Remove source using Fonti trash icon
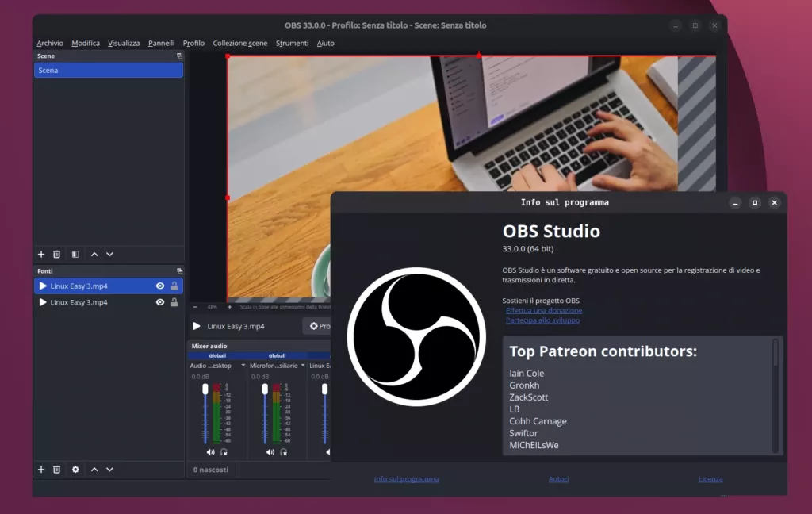This screenshot has width=812, height=514. 57,470
